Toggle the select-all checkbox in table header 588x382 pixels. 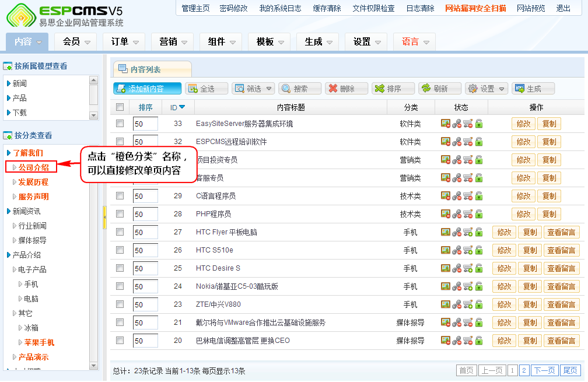(x=120, y=107)
